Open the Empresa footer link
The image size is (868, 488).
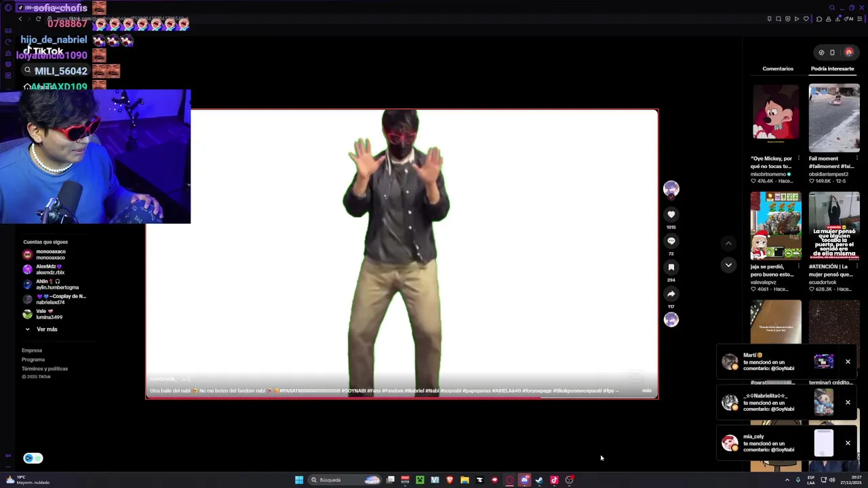[32, 350]
